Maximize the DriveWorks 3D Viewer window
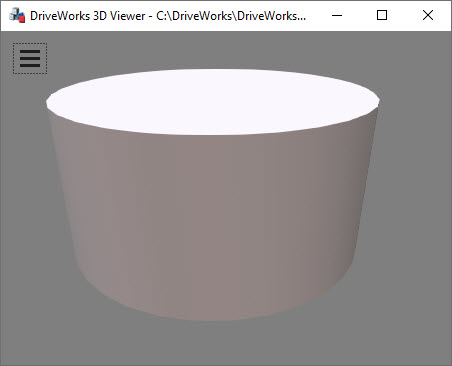 382,15
